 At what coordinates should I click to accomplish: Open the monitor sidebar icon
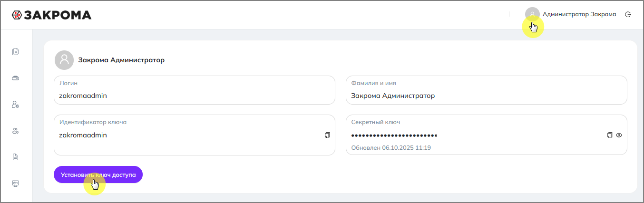click(16, 183)
